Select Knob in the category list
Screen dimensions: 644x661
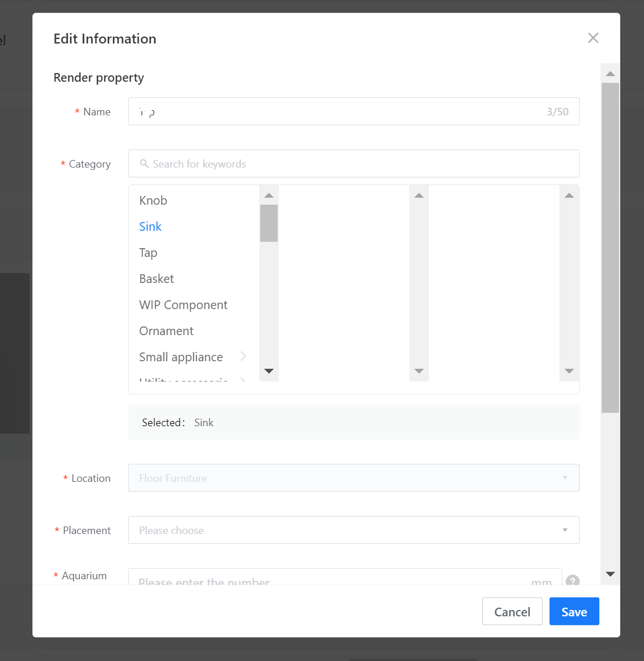[153, 201]
